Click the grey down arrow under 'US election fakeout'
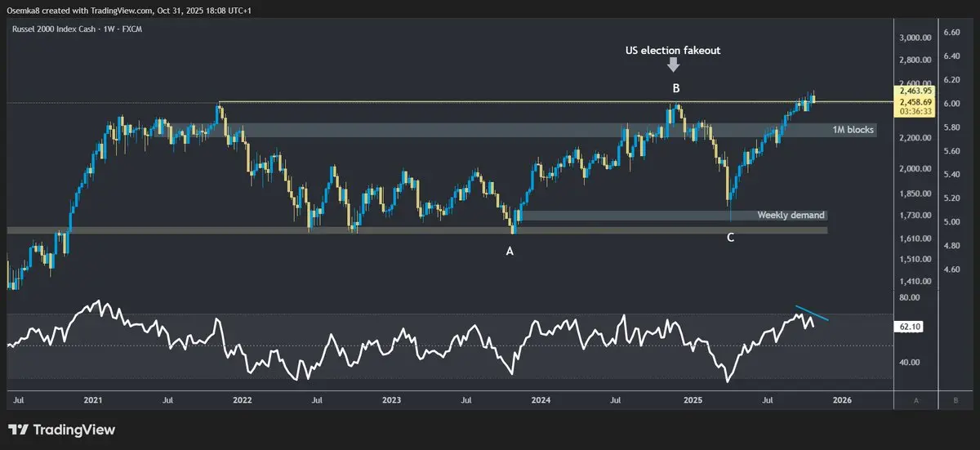Image resolution: width=980 pixels, height=450 pixels. pos(674,65)
